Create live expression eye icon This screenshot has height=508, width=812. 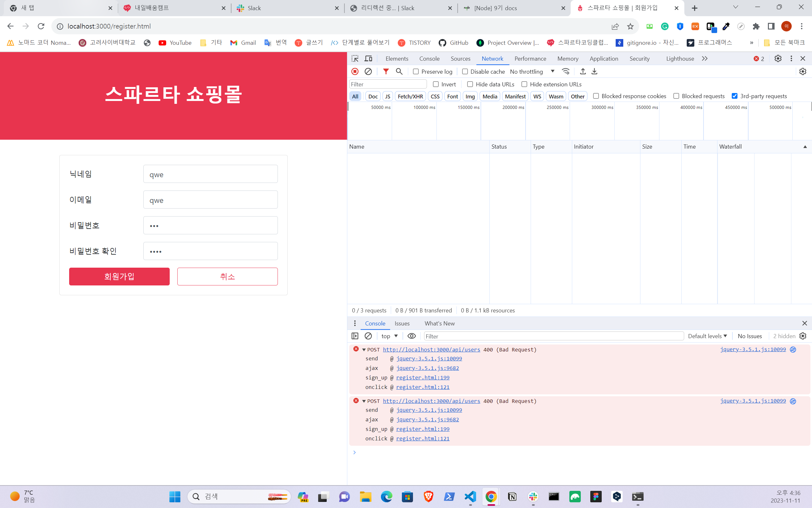[411, 336]
